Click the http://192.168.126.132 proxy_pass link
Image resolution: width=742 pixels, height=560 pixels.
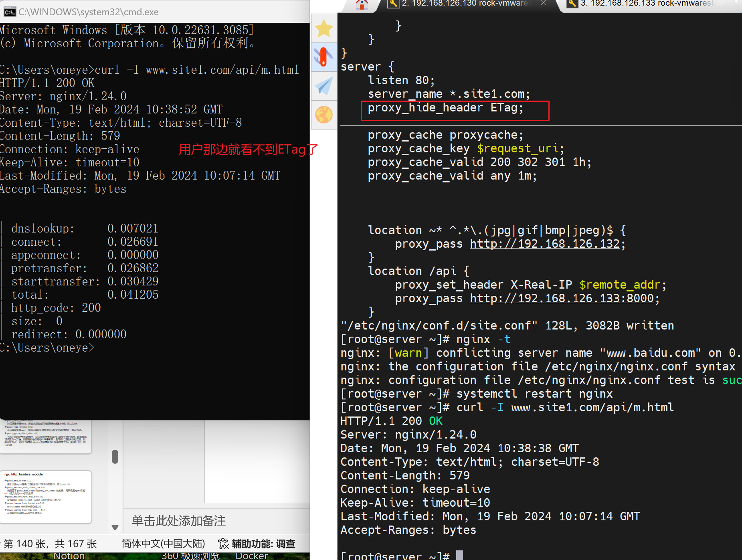[545, 244]
